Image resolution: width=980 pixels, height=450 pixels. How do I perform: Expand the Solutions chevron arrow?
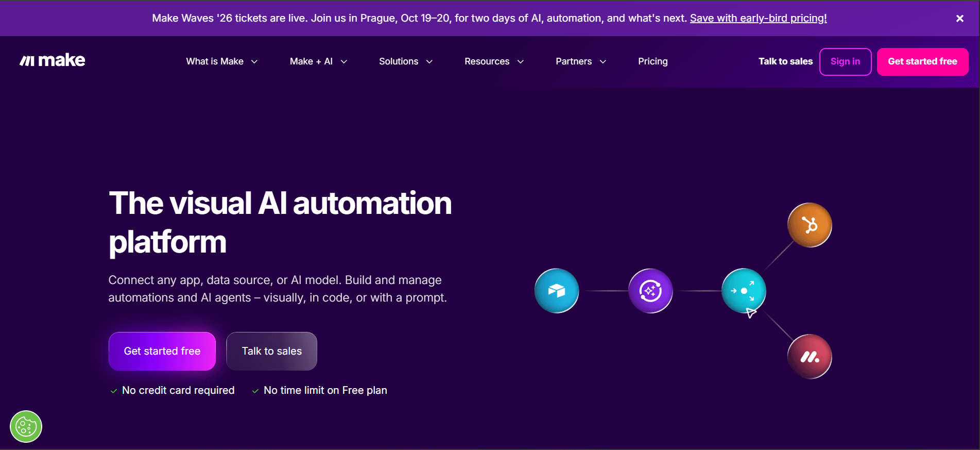click(429, 62)
